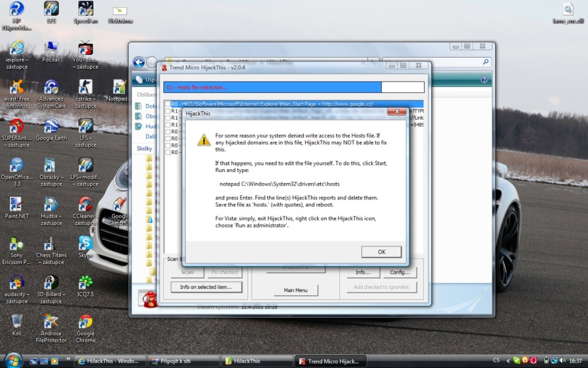Open Hudba shortcut on desktop

pyautogui.click(x=51, y=212)
